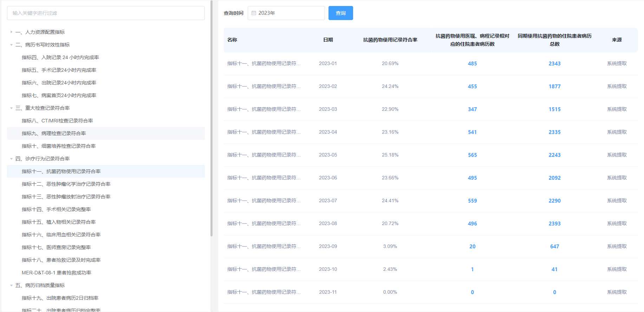Select 指标十四、手术相关记录完整率
This screenshot has width=644, height=312.
click(x=56, y=209)
